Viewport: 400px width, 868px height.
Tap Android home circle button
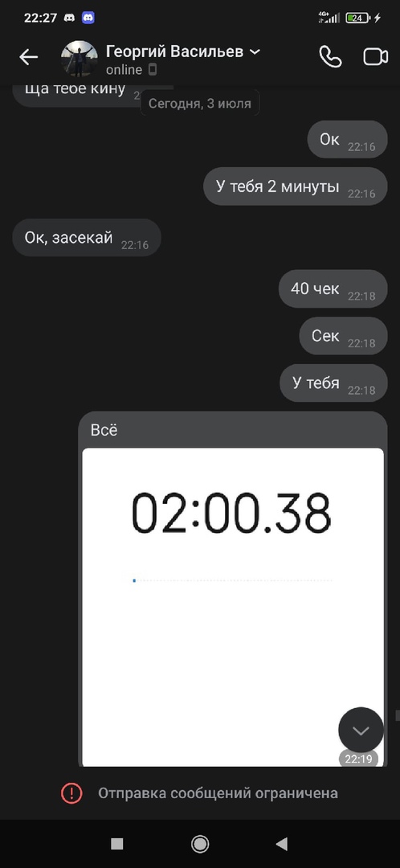(200, 843)
